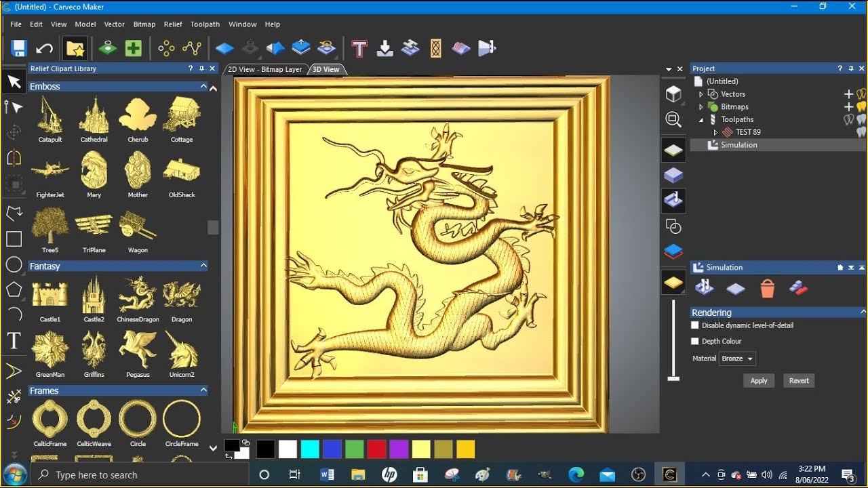This screenshot has height=488, width=868.
Task: Enable Disable dynamic level-of-detail checkbox
Action: pos(694,325)
